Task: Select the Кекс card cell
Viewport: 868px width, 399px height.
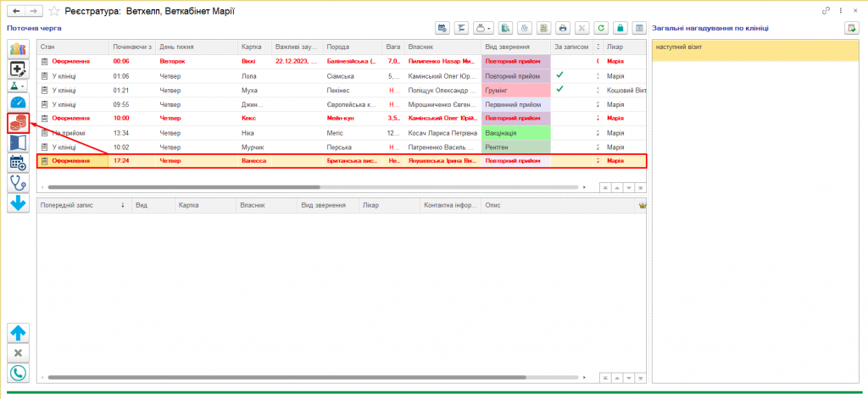Action: point(254,118)
